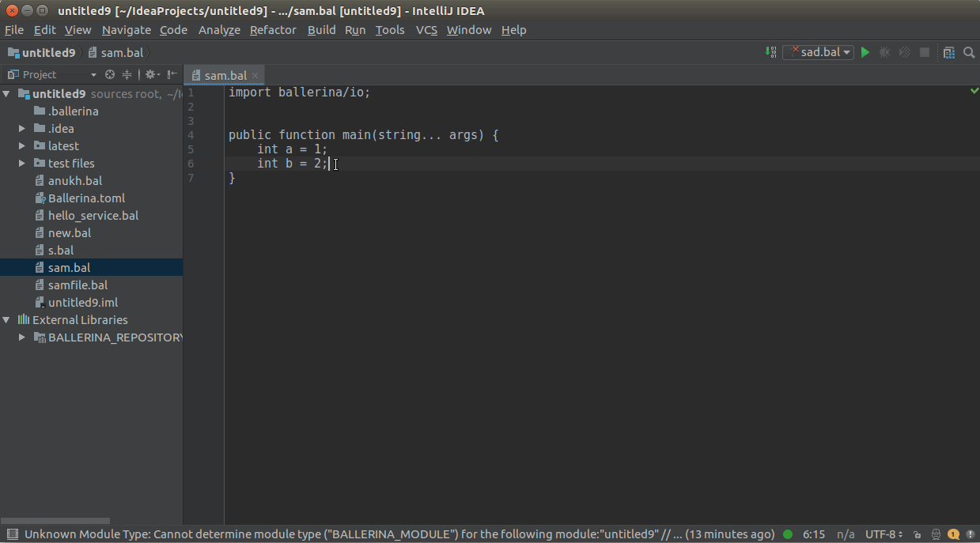The width and height of the screenshot is (980, 543).
Task: Open the Refactor menu
Action: click(x=273, y=30)
